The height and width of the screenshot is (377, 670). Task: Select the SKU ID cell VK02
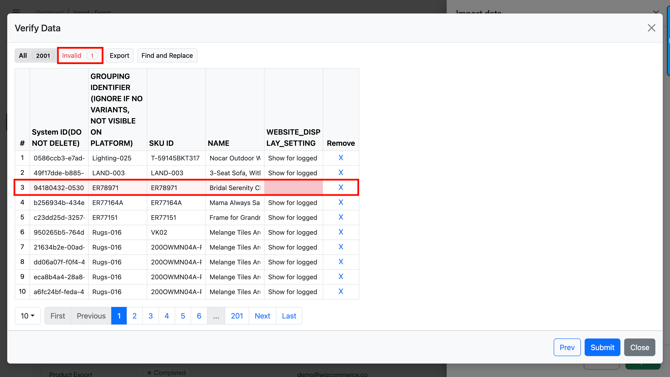tap(176, 233)
